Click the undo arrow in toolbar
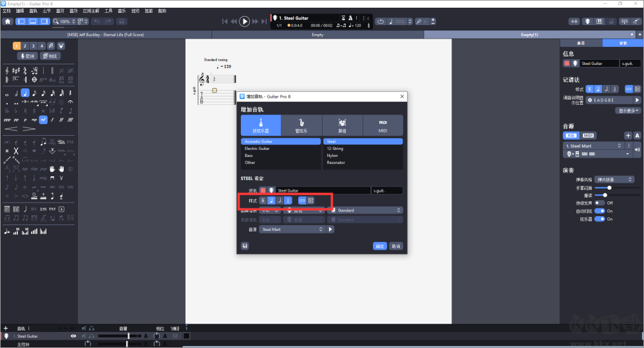The width and height of the screenshot is (644, 348). (97, 21)
